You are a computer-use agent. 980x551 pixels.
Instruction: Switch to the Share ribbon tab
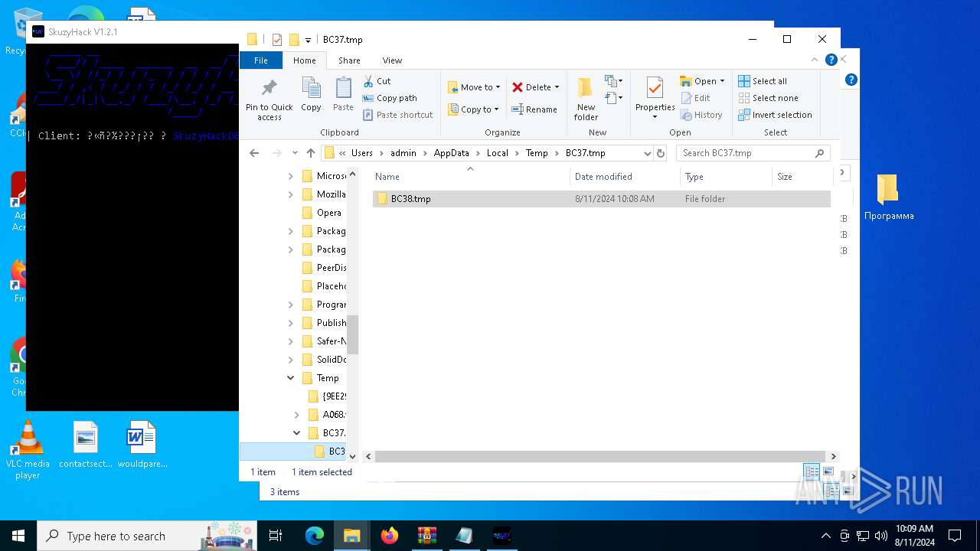349,60
